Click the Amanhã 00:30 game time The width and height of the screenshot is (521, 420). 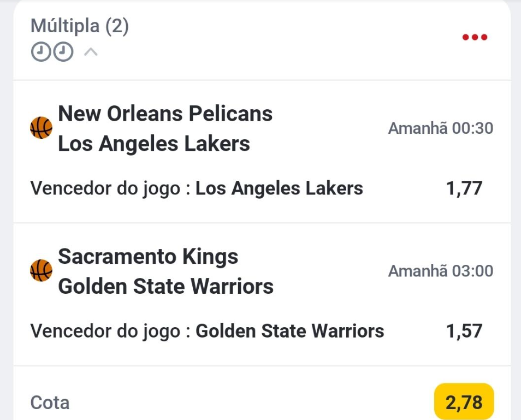click(x=440, y=128)
